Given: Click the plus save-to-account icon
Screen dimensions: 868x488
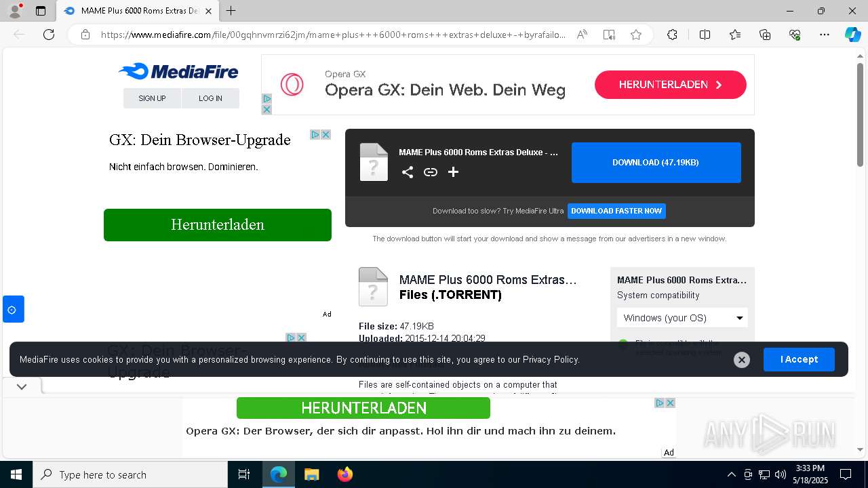Looking at the screenshot, I should click(454, 172).
